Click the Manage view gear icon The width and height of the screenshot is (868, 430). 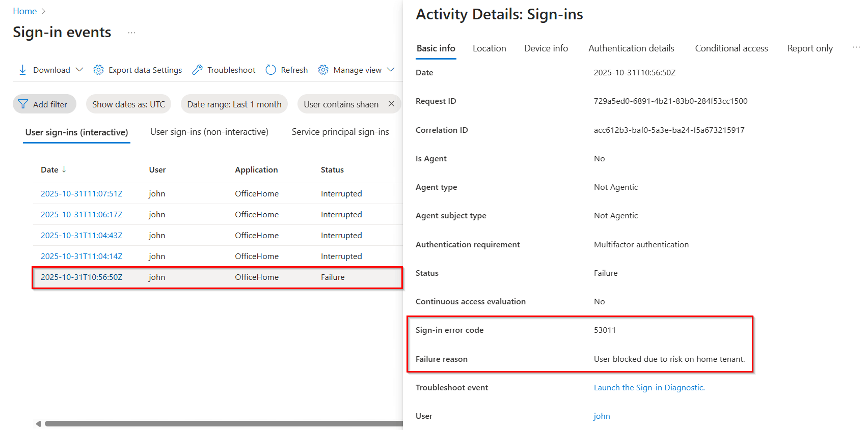(323, 70)
